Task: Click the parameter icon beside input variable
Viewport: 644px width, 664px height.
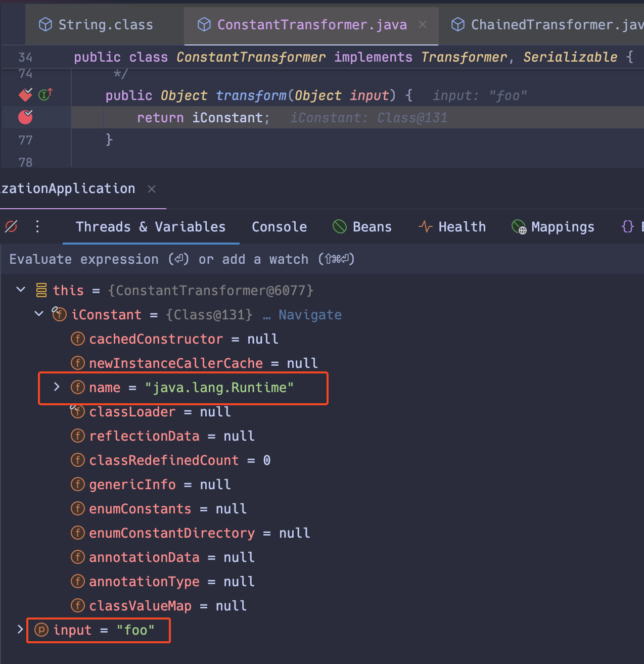Action: point(40,630)
